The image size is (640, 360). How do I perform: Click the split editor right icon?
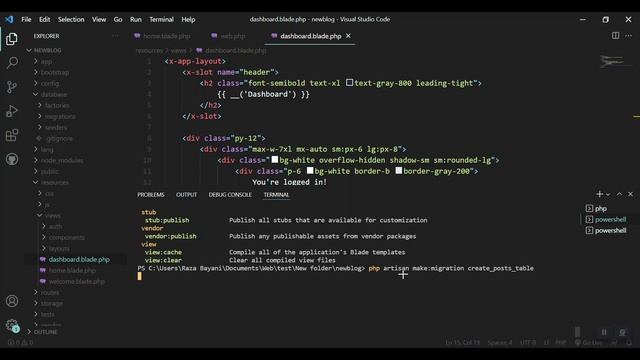tap(616, 36)
